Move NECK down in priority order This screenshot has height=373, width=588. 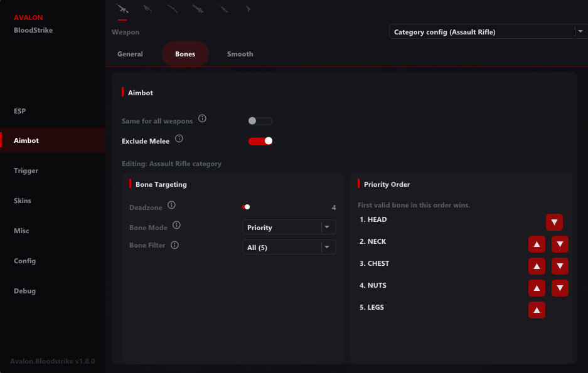coord(560,244)
